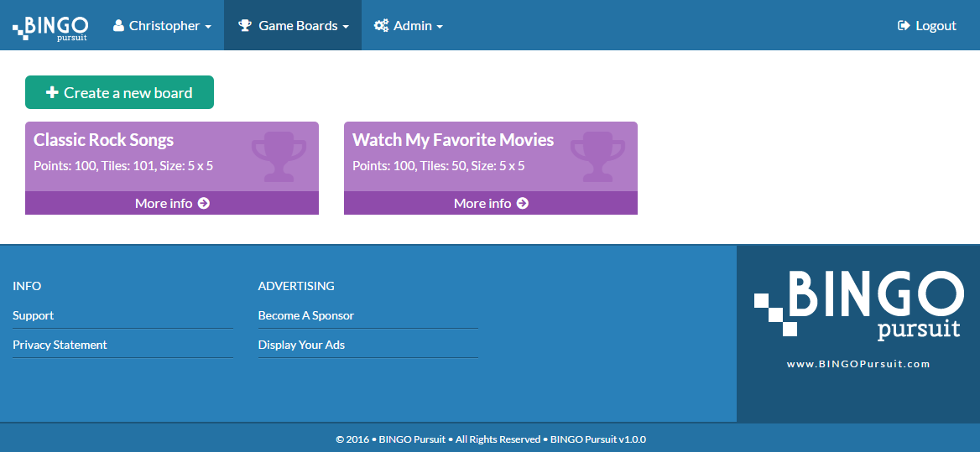The height and width of the screenshot is (452, 980).
Task: Click arrow icon in Favorite Movies More info
Action: [523, 204]
